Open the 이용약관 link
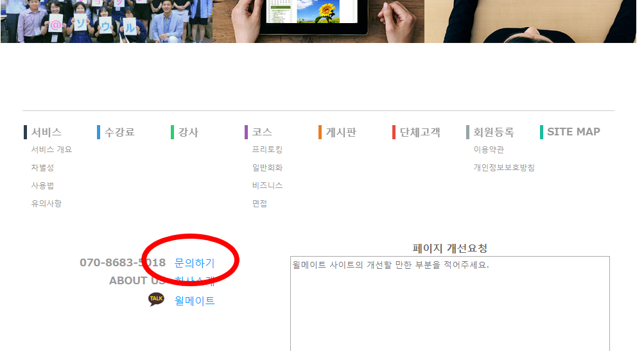This screenshot has width=644, height=351. pyautogui.click(x=489, y=150)
